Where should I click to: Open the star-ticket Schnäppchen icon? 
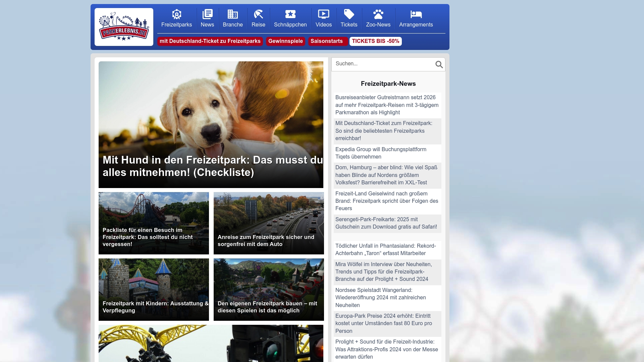pos(290,14)
